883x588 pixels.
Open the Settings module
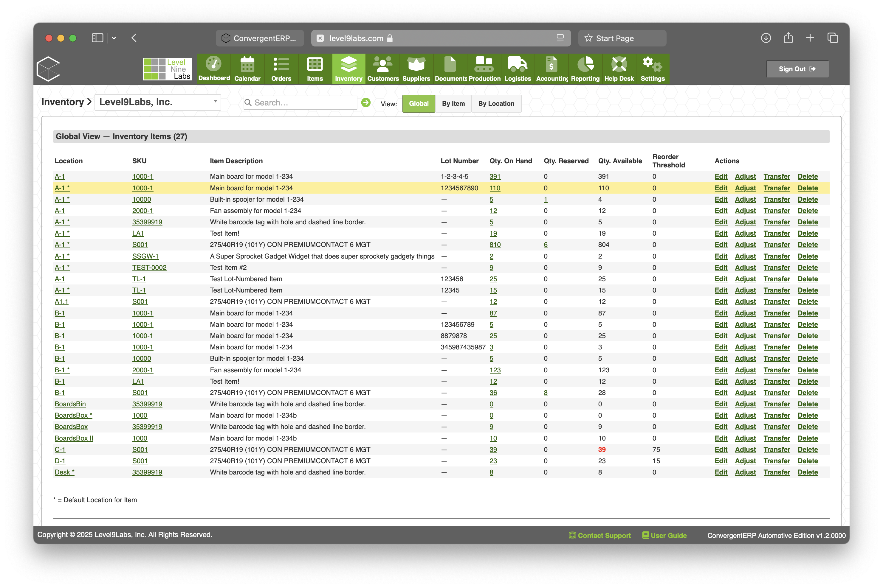[653, 69]
